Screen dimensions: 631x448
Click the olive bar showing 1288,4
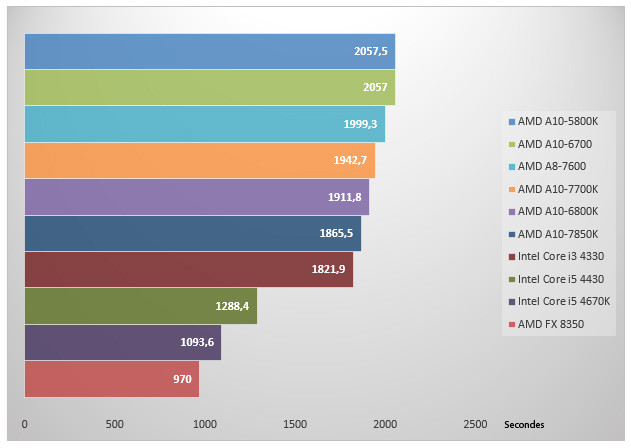(x=141, y=306)
